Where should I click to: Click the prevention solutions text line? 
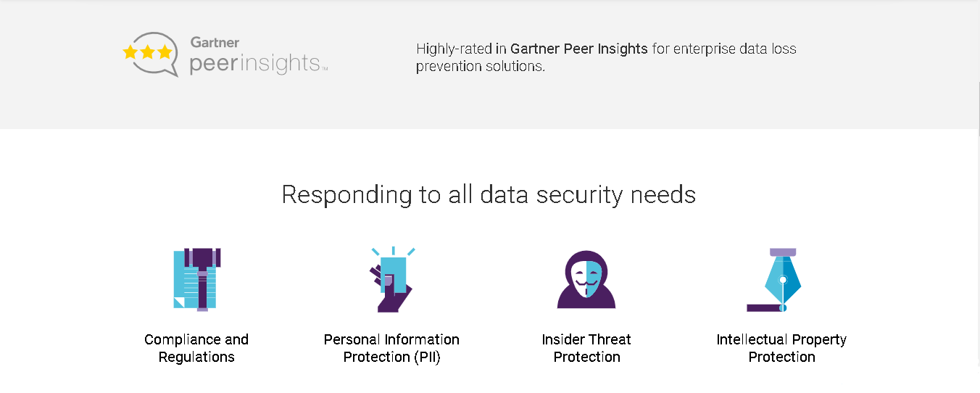(x=480, y=67)
